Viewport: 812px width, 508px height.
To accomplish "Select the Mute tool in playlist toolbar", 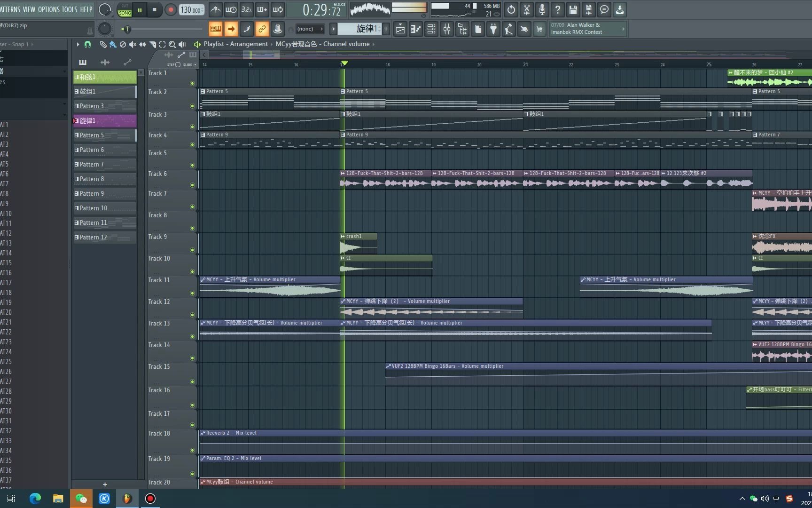I will pos(133,44).
